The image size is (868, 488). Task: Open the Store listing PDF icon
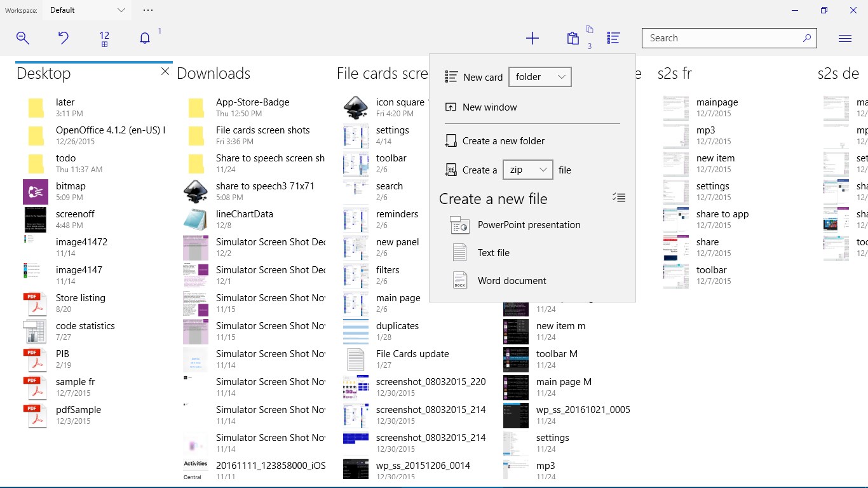click(36, 304)
